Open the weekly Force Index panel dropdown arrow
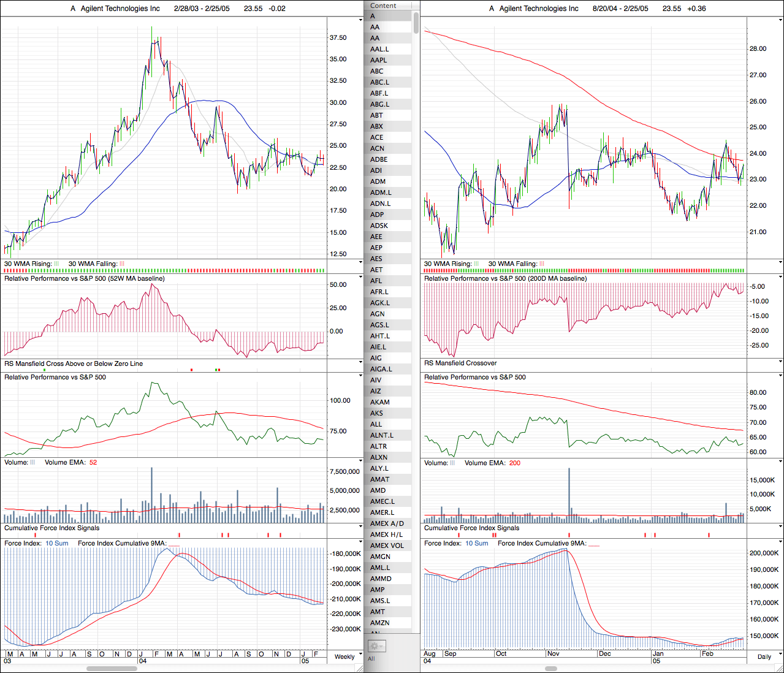The width and height of the screenshot is (784, 673). click(x=360, y=542)
